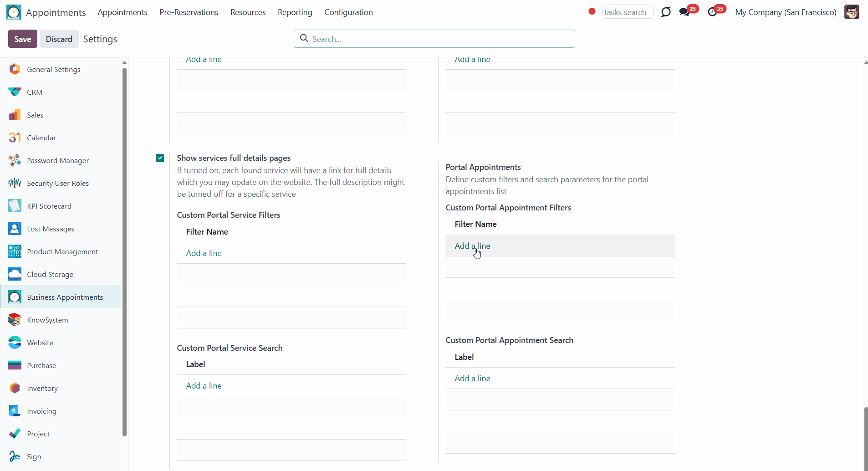Open the Purchase settings icon
The image size is (868, 471).
point(15,365)
